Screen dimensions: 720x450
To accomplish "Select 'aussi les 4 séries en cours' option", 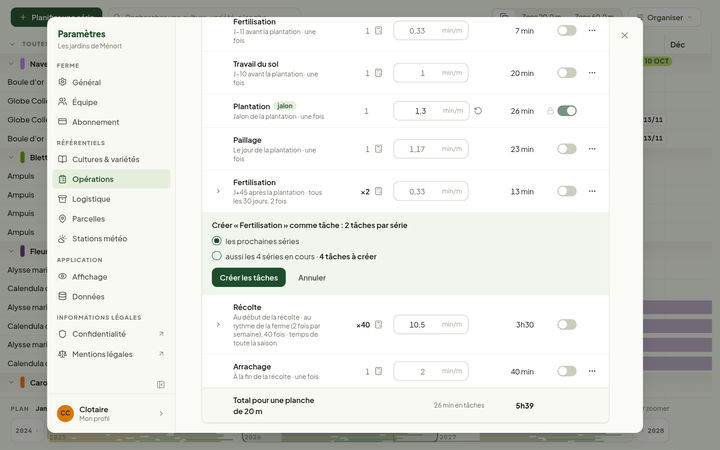I will [217, 256].
